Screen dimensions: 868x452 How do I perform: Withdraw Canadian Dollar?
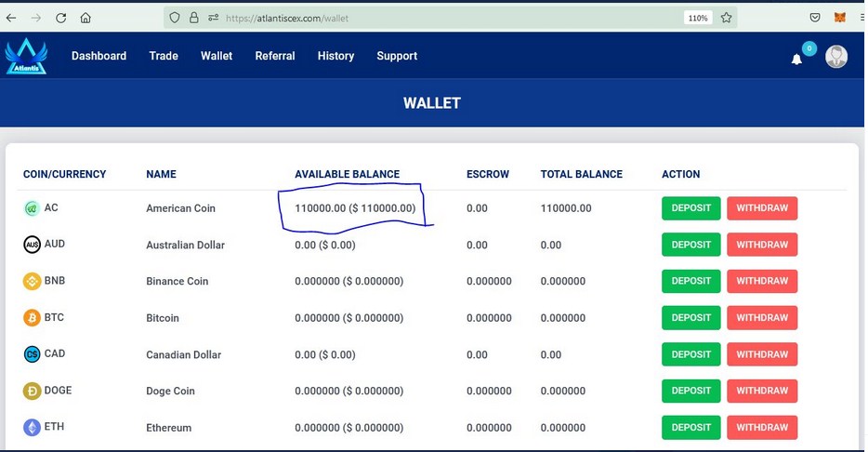click(x=762, y=354)
